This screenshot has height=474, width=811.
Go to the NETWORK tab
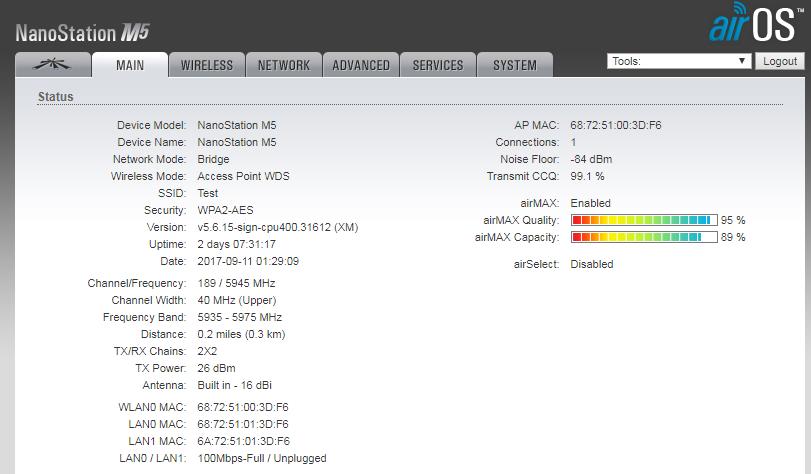click(283, 65)
